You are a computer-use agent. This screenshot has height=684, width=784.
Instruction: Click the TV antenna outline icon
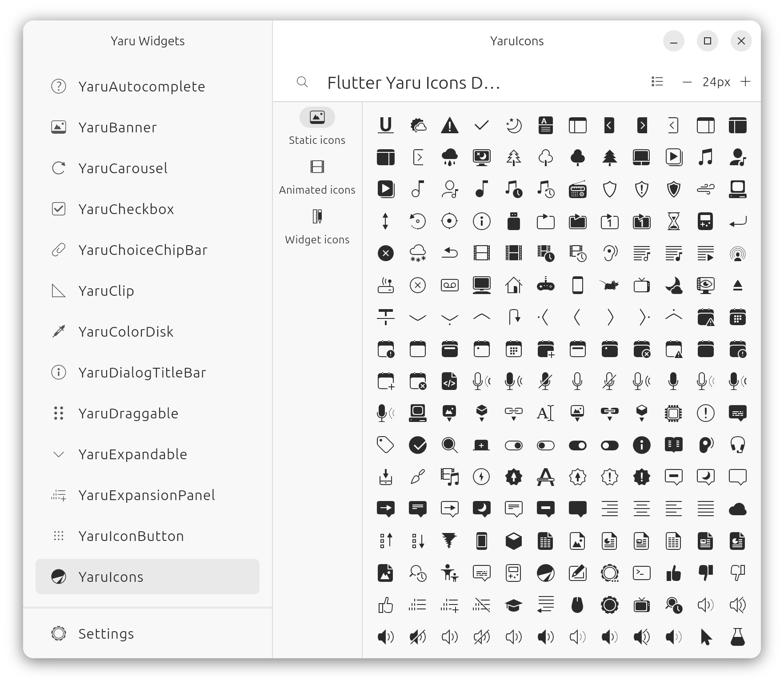click(x=642, y=285)
